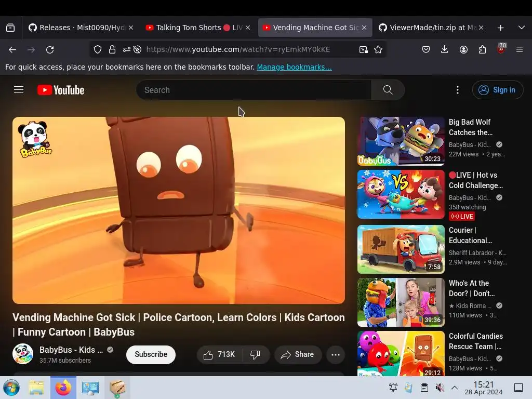Open the site permissions icon in address bar
Viewport: 532px width, 399px height.
tap(127, 49)
